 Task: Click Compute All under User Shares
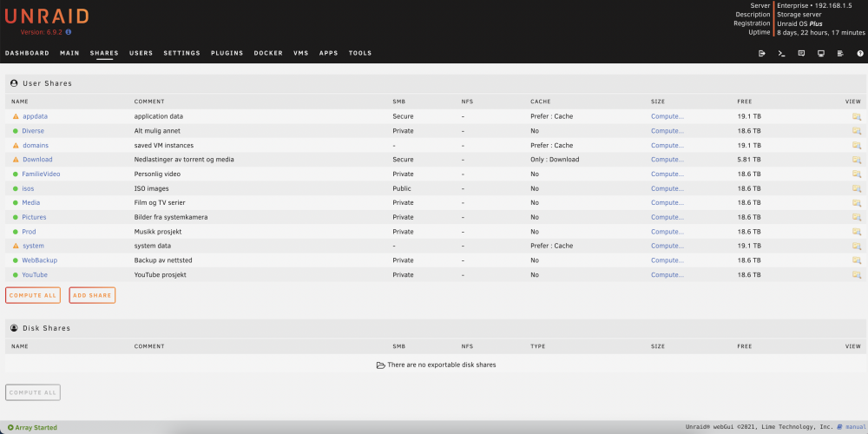pyautogui.click(x=33, y=296)
